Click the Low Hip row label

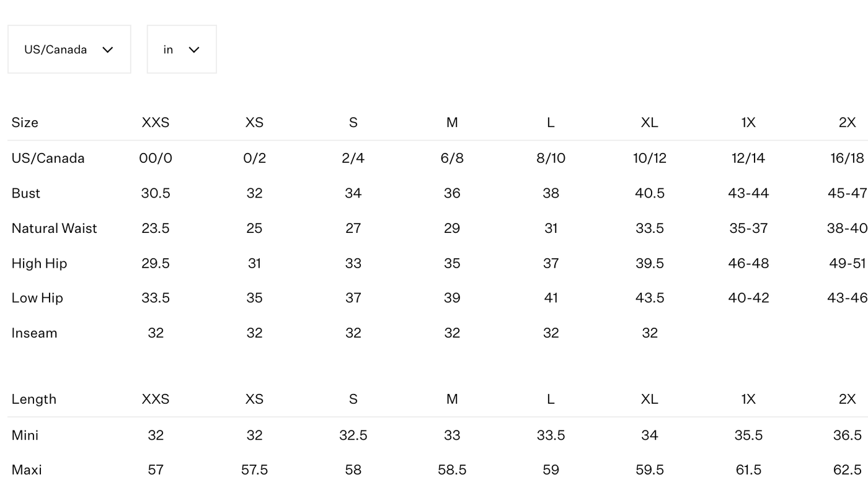point(37,298)
